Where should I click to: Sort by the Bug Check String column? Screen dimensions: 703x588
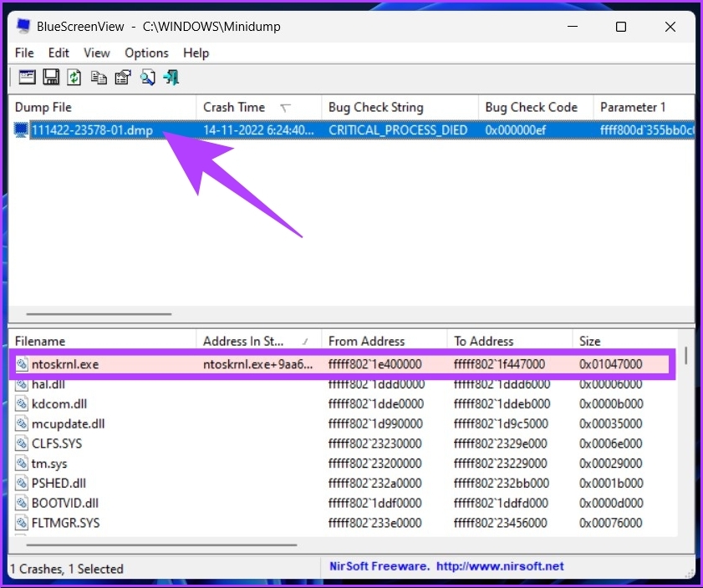(400, 108)
